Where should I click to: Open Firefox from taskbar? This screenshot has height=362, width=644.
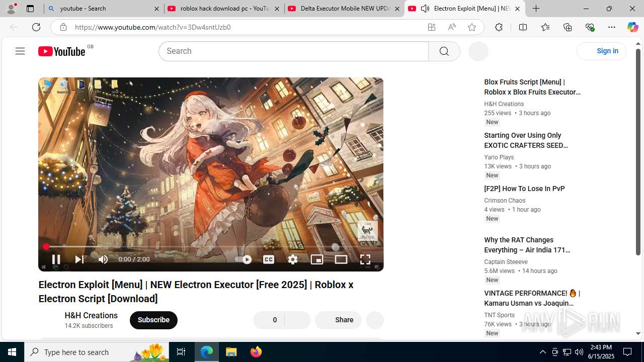coord(256,352)
